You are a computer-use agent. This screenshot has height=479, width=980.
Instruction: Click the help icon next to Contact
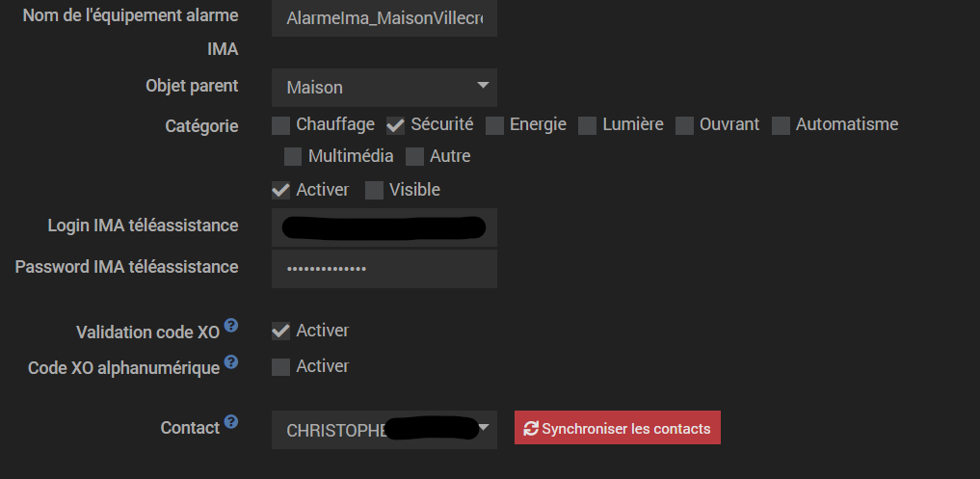pyautogui.click(x=231, y=422)
